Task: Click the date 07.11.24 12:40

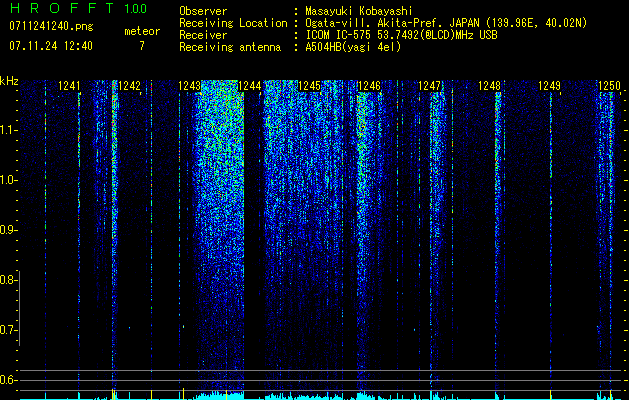Action: coord(51,46)
